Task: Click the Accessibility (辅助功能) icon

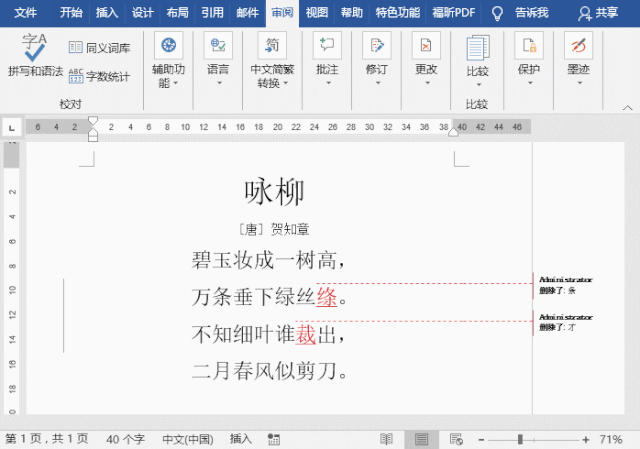Action: [169, 45]
